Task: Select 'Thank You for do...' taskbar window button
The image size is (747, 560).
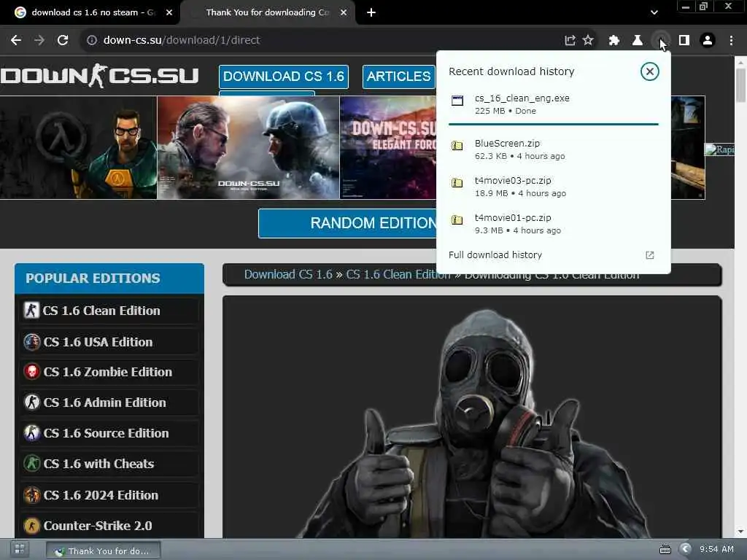Action: click(x=104, y=551)
